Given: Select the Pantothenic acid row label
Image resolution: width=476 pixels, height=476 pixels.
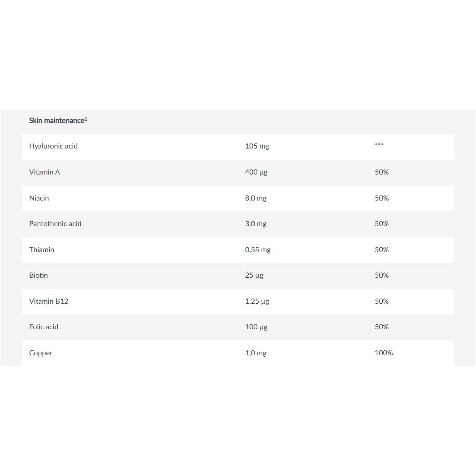Looking at the screenshot, I should [x=55, y=223].
